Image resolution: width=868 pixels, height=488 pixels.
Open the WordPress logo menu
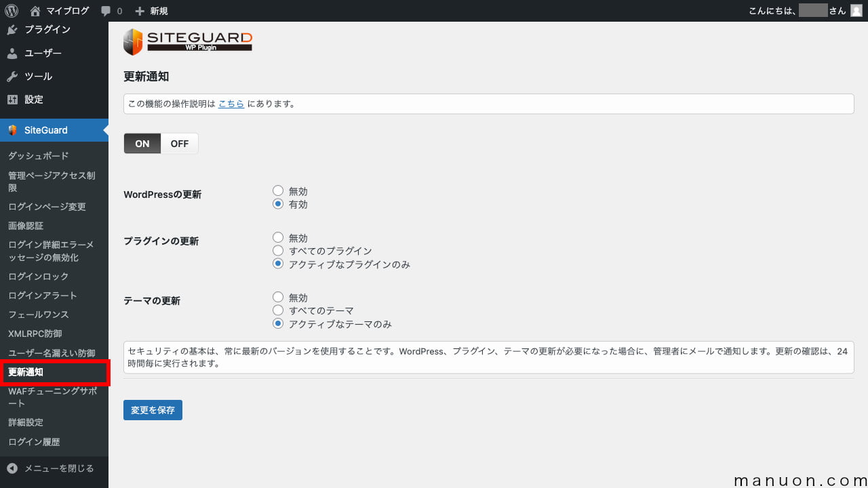pyautogui.click(x=12, y=11)
